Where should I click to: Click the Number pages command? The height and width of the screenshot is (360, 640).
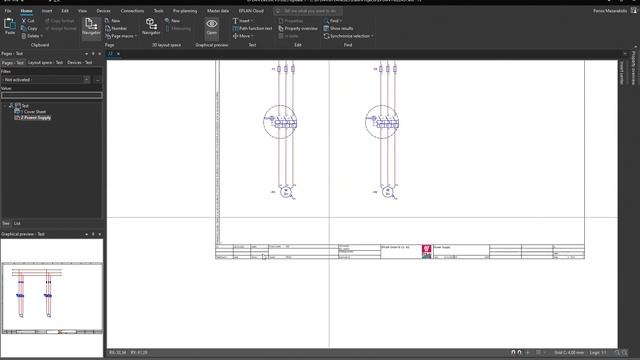click(116, 28)
